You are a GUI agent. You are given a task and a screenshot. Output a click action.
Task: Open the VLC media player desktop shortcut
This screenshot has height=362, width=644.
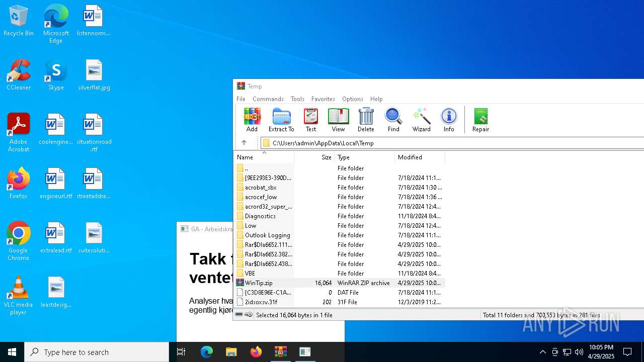coord(19,296)
